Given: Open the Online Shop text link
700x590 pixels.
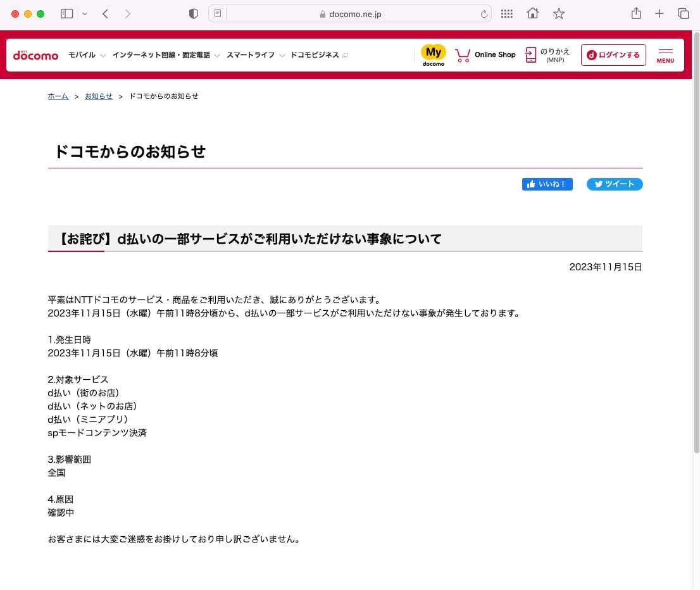Looking at the screenshot, I should [495, 54].
